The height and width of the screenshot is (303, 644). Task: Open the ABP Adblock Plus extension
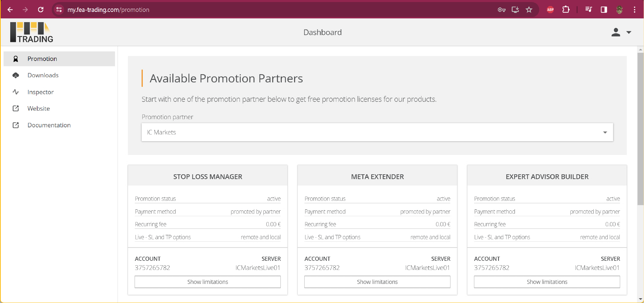(x=550, y=10)
